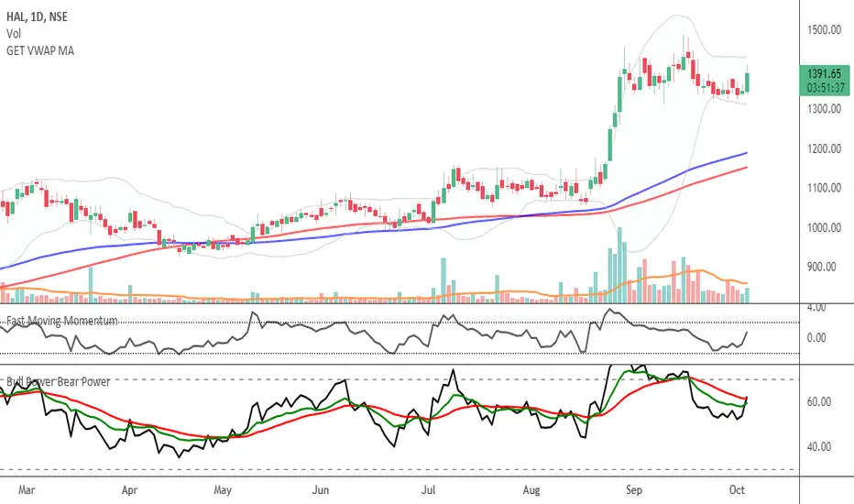Click the Mar label on time axis
The height and width of the screenshot is (504, 854).
point(27,490)
